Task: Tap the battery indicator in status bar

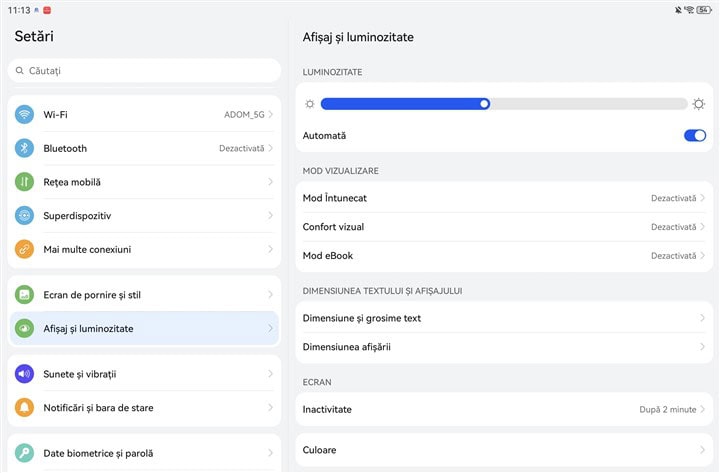Action: [x=704, y=10]
